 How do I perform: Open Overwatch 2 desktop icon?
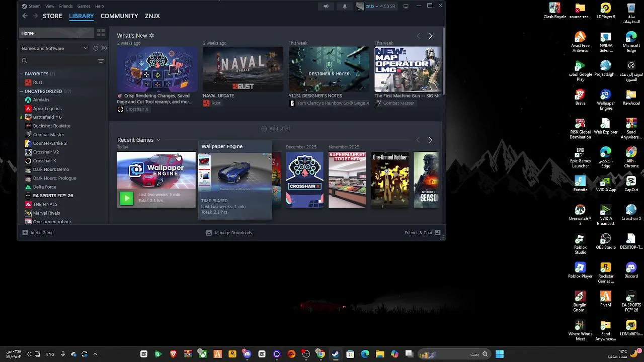click(580, 215)
